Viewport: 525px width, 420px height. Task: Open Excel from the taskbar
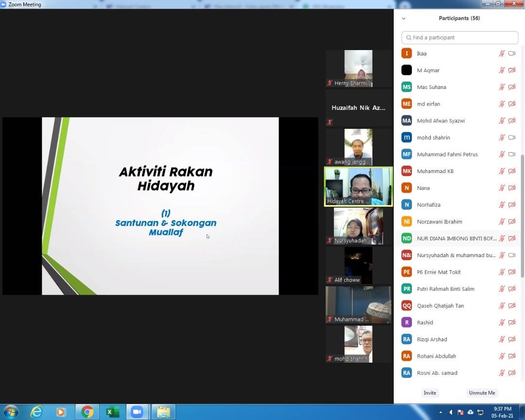click(x=112, y=412)
